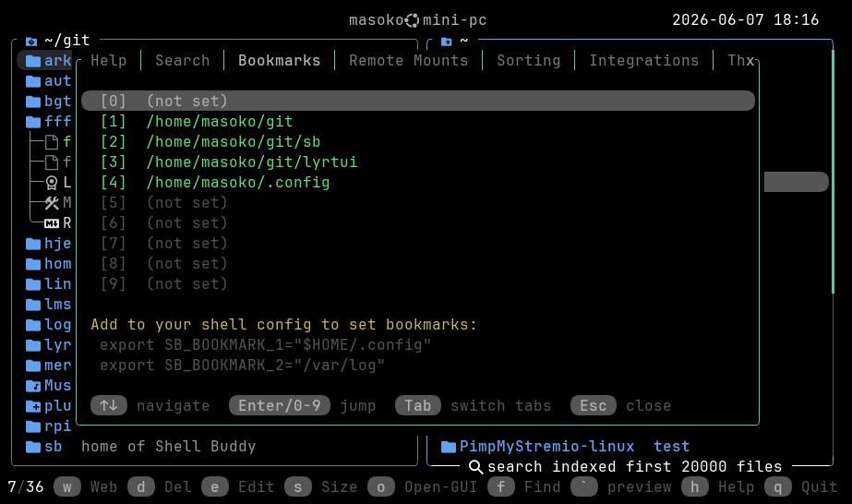Click the date and time display
Viewport: 852px width, 504px height.
[746, 20]
